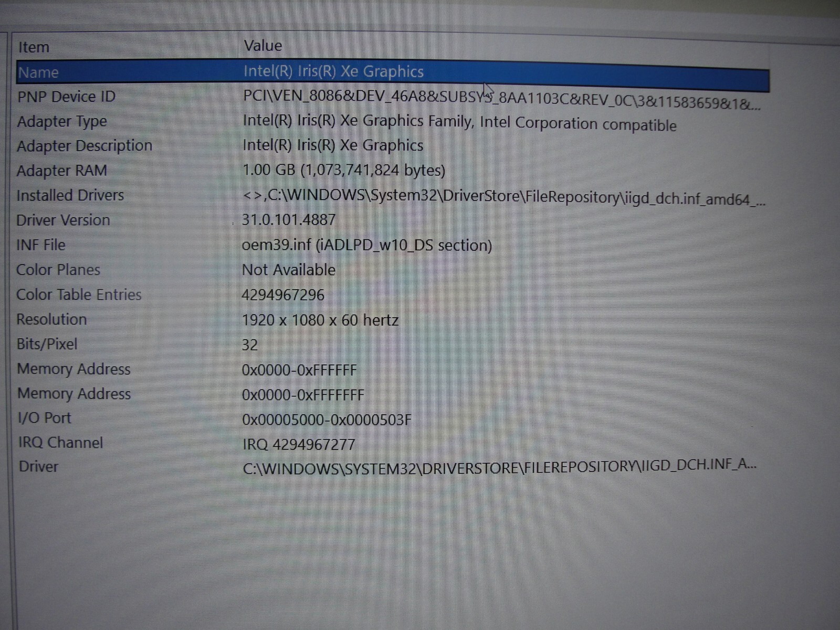Pick the INF File item label
This screenshot has height=630, width=840.
[41, 245]
